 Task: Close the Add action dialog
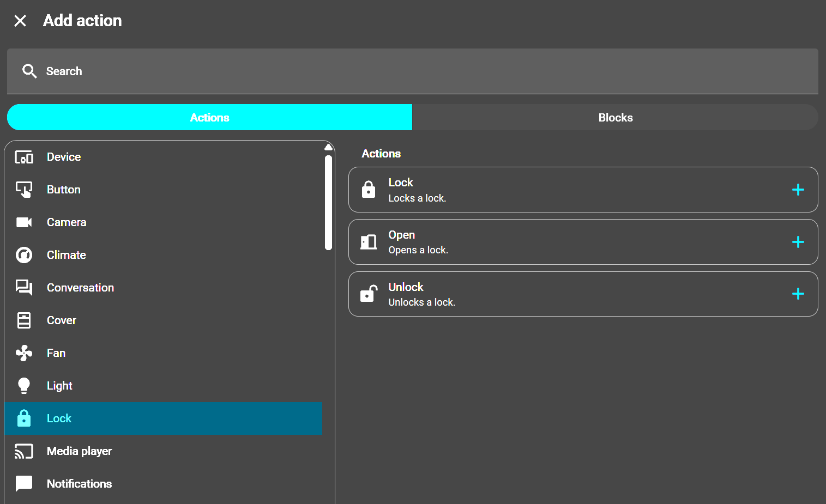(x=20, y=21)
